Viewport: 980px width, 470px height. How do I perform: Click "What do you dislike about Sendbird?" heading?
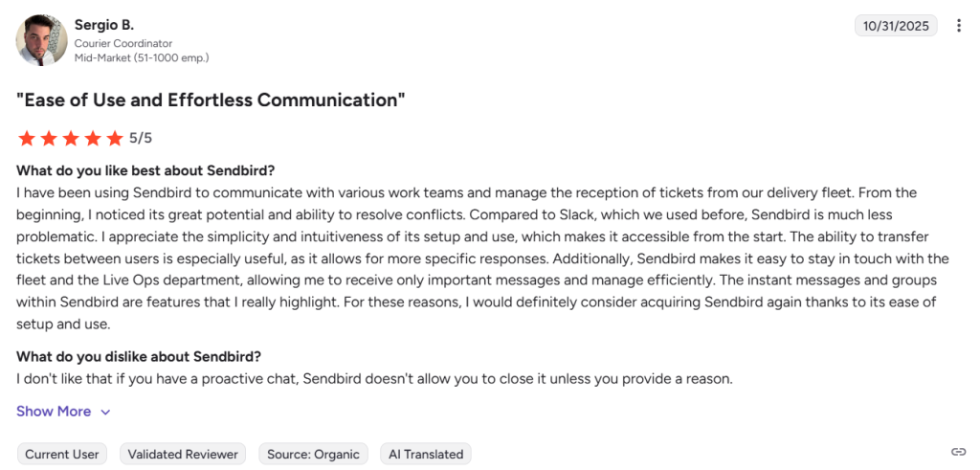click(138, 357)
